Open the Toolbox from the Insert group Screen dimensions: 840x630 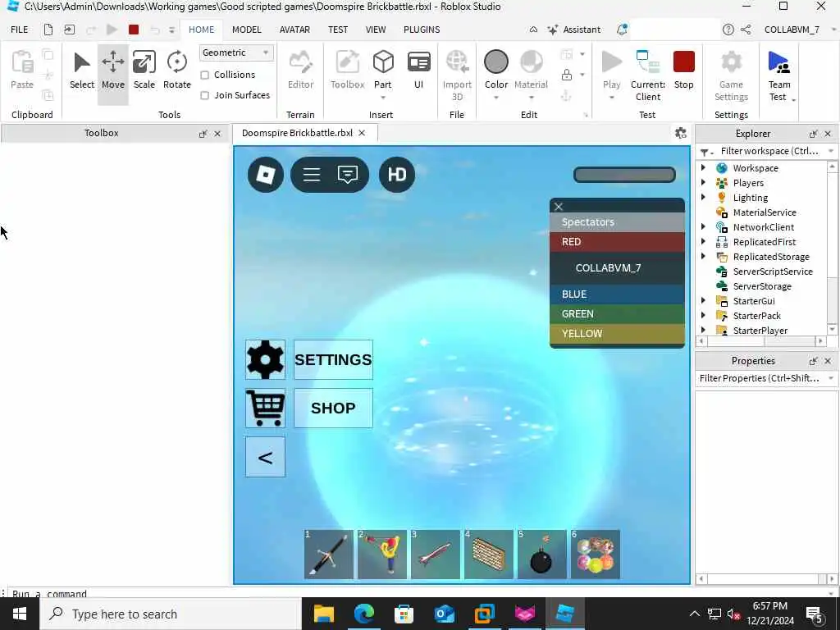(348, 71)
